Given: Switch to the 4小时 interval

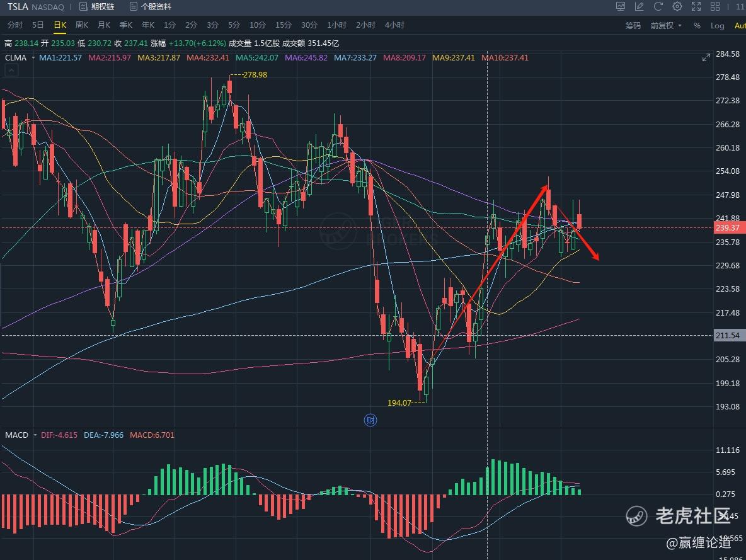Looking at the screenshot, I should pyautogui.click(x=394, y=25).
